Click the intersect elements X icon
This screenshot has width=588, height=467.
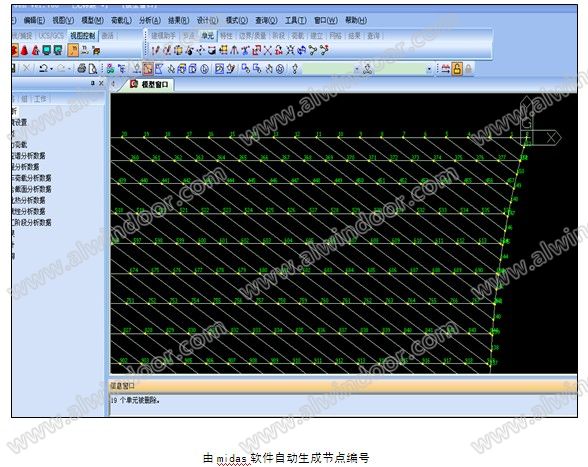(267, 50)
